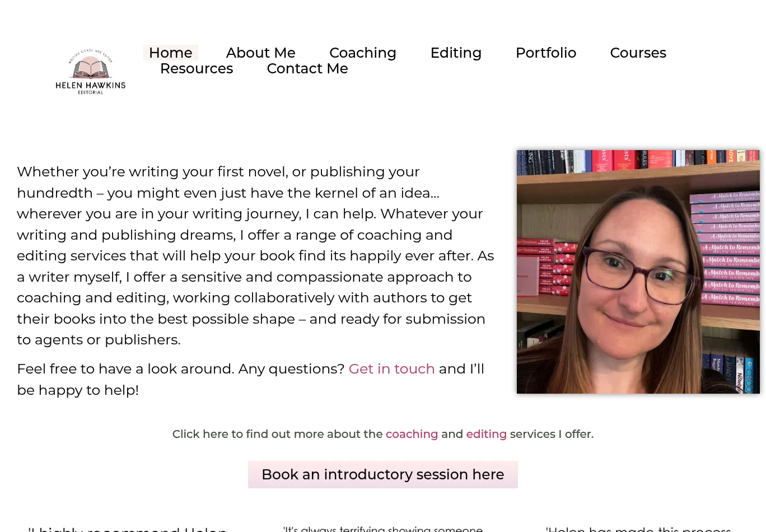Viewport: 766px width, 532px height.
Task: Select the Resources menu item
Action: click(197, 68)
